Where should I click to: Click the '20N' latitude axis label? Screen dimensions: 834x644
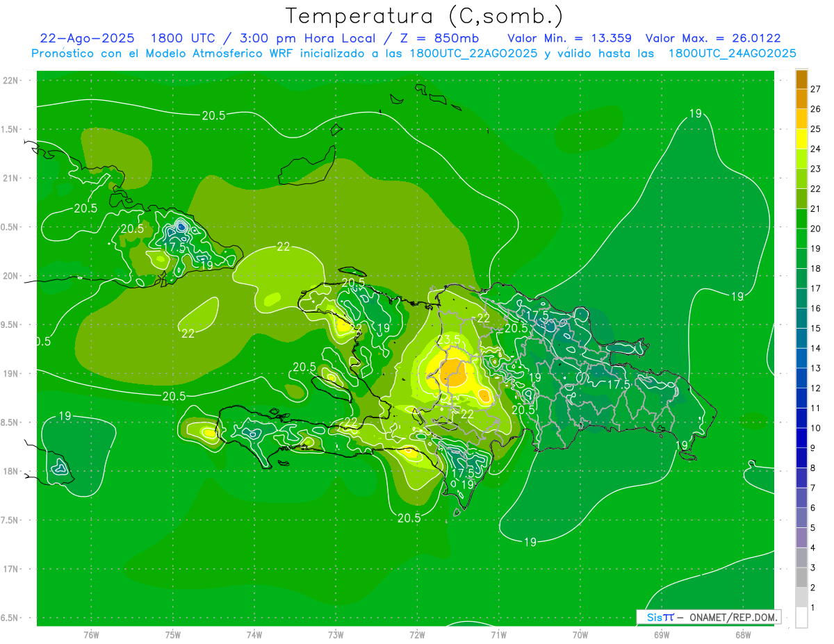click(x=10, y=276)
